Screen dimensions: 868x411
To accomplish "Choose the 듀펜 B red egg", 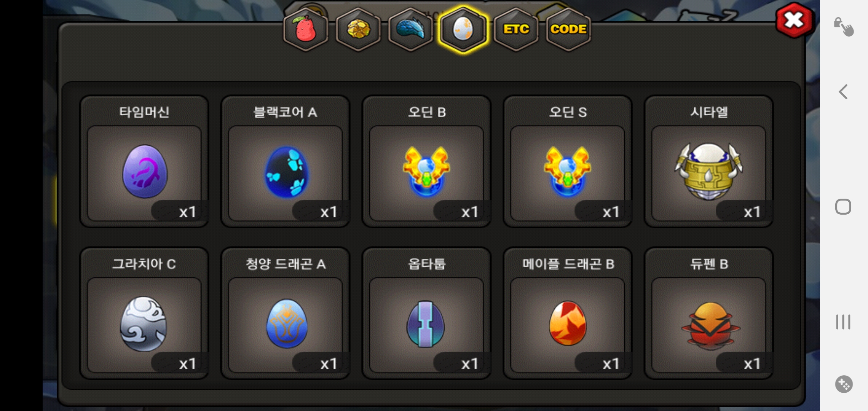I will 709,313.
